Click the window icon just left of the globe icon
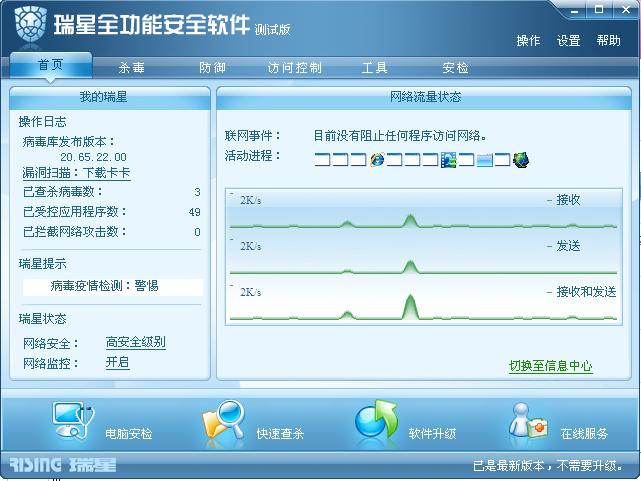This screenshot has height=481, width=641. (x=502, y=159)
